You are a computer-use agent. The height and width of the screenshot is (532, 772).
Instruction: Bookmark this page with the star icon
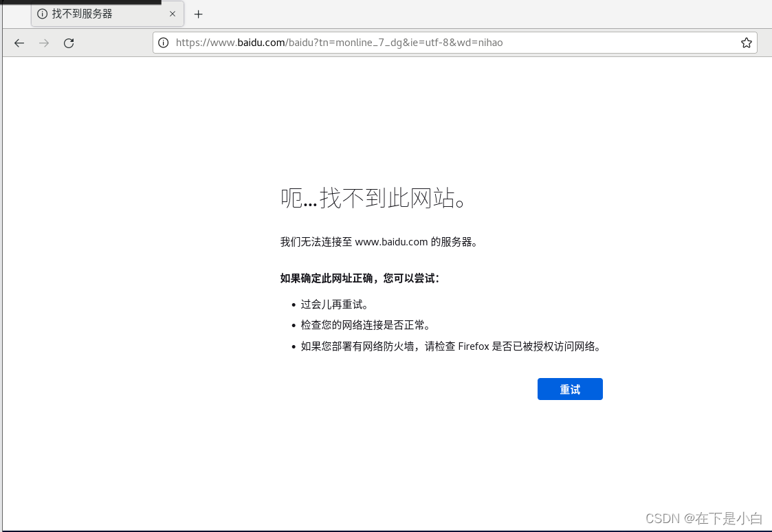tap(746, 43)
